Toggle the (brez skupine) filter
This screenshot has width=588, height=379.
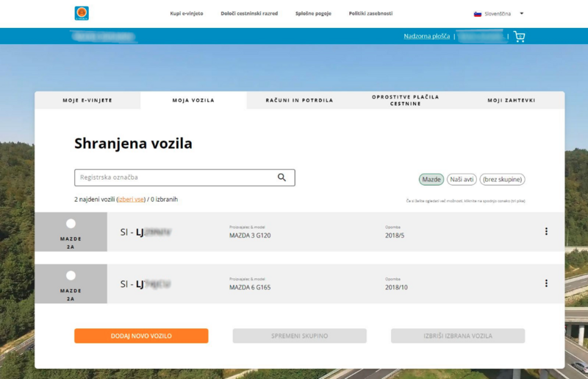tap(502, 180)
